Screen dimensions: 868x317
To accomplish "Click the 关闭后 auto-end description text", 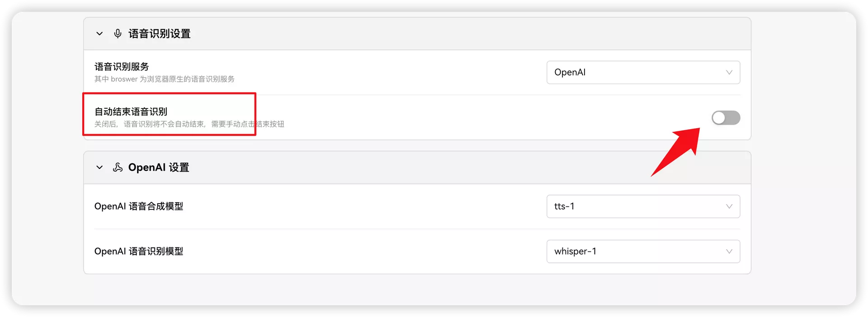I will pyautogui.click(x=189, y=124).
